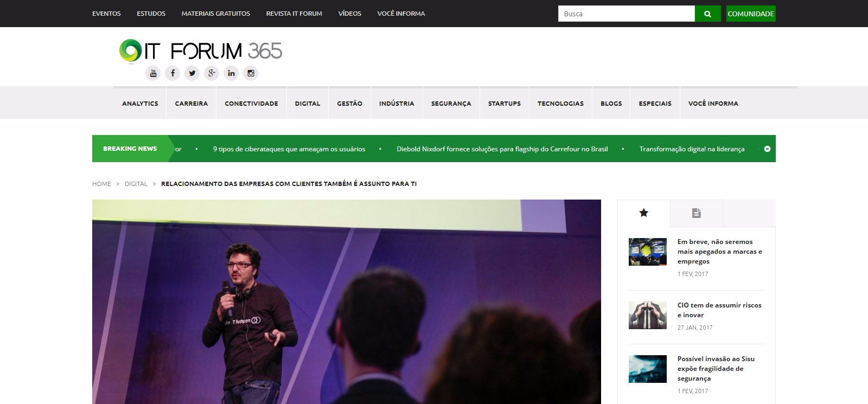Viewport: 868px width, 404px height.
Task: Open the YouTube social icon
Action: click(x=153, y=73)
